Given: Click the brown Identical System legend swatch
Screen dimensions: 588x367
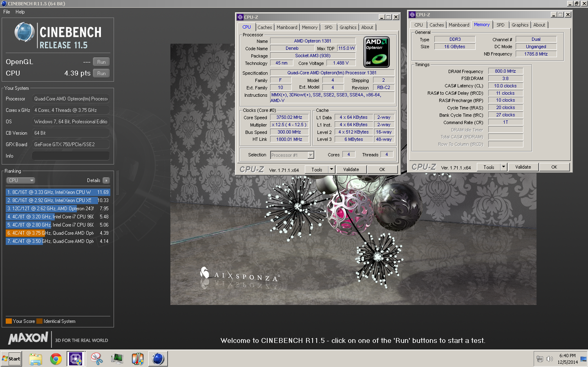Looking at the screenshot, I should pyautogui.click(x=39, y=321).
